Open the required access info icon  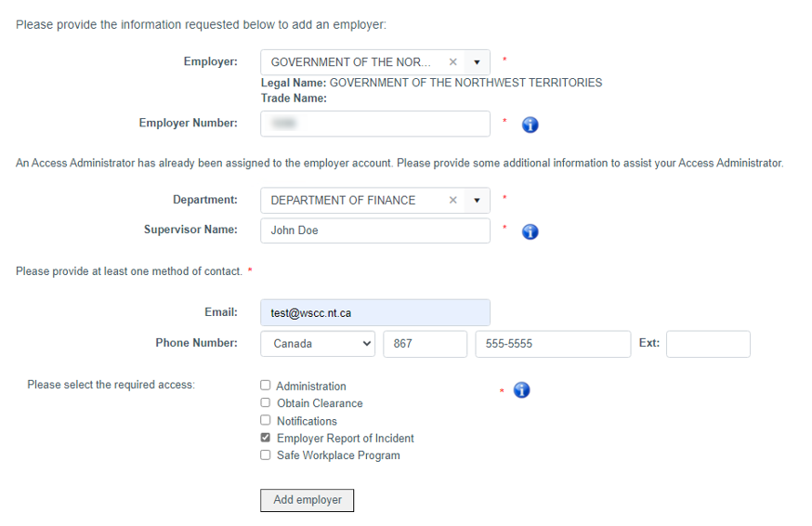(521, 389)
